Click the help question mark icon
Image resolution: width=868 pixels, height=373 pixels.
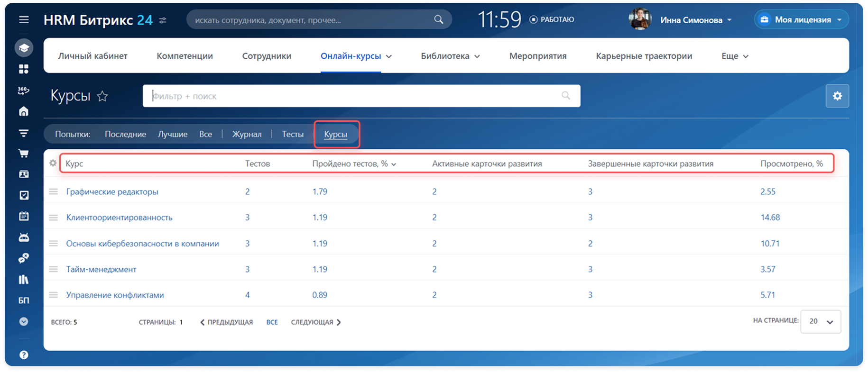click(x=24, y=355)
